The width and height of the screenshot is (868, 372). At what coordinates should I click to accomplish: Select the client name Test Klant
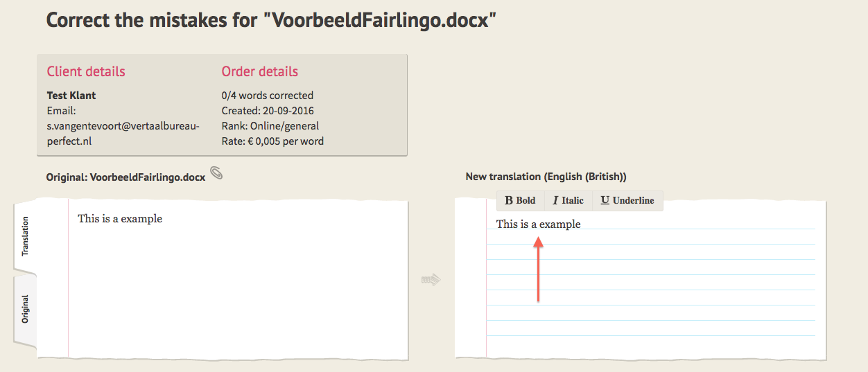[71, 96]
